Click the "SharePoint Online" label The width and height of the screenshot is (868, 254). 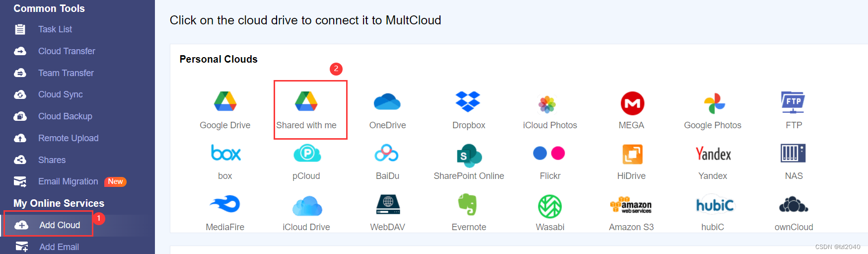pos(469,176)
